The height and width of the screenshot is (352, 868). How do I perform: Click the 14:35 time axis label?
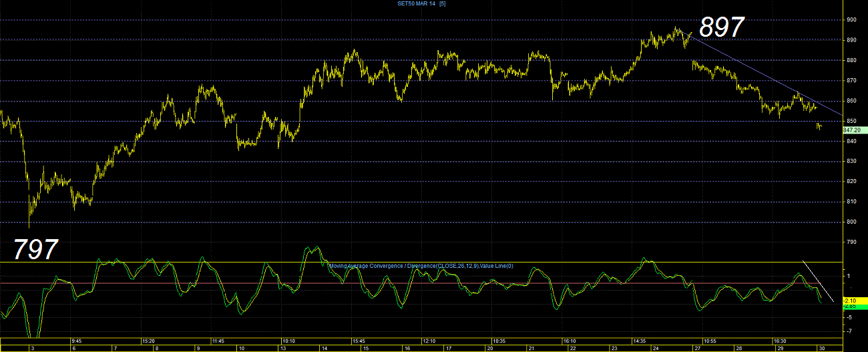(x=639, y=341)
